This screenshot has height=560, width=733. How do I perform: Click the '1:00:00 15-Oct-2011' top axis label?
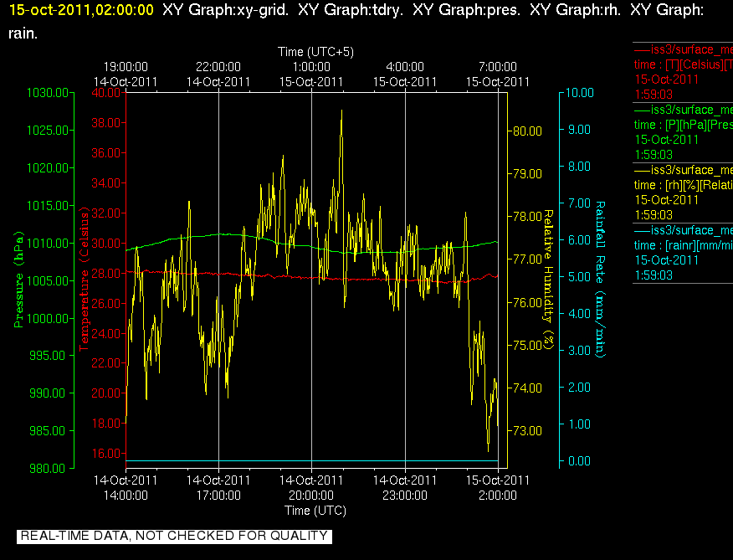311,74
